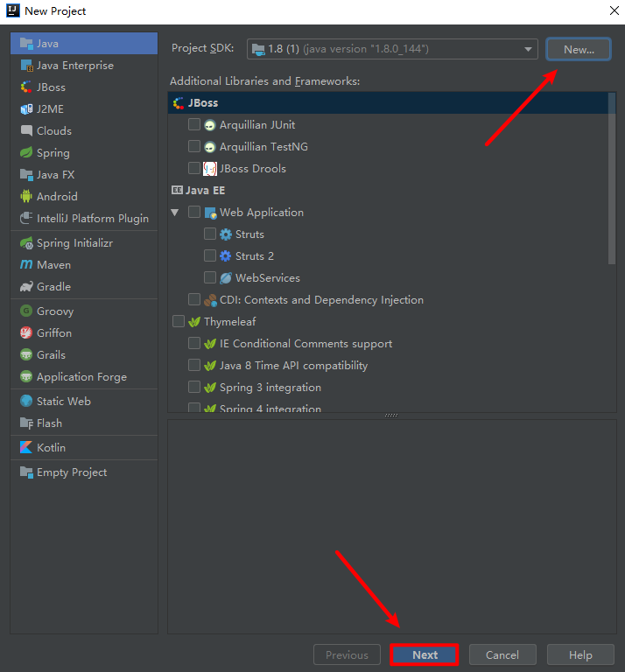Choose the Maven m icon
The height and width of the screenshot is (672, 625).
coord(26,264)
